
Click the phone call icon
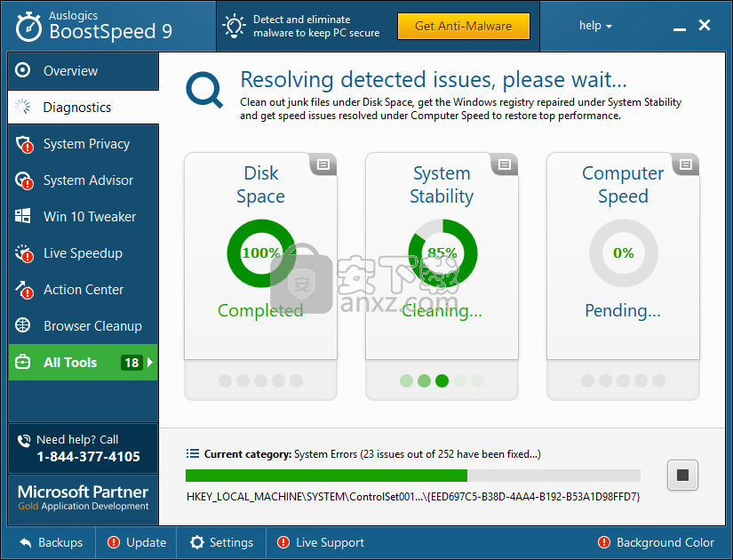tap(23, 440)
